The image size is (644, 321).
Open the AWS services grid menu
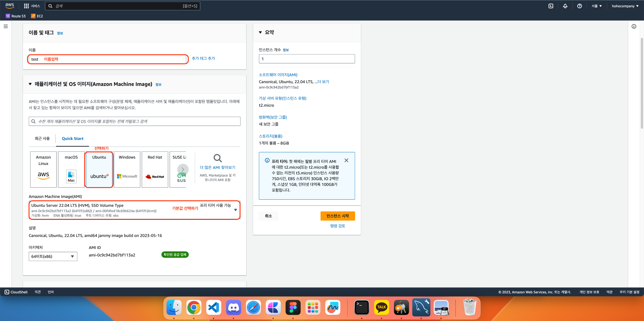26,6
